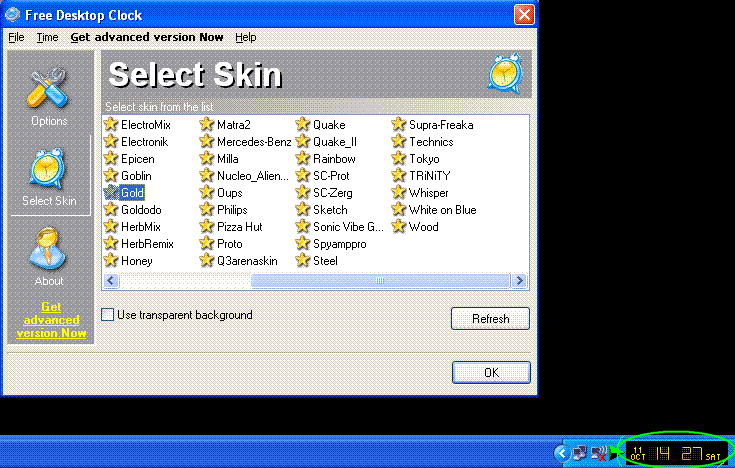Click Get advanced version Now menu item
Image resolution: width=735 pixels, height=468 pixels.
pyautogui.click(x=147, y=37)
